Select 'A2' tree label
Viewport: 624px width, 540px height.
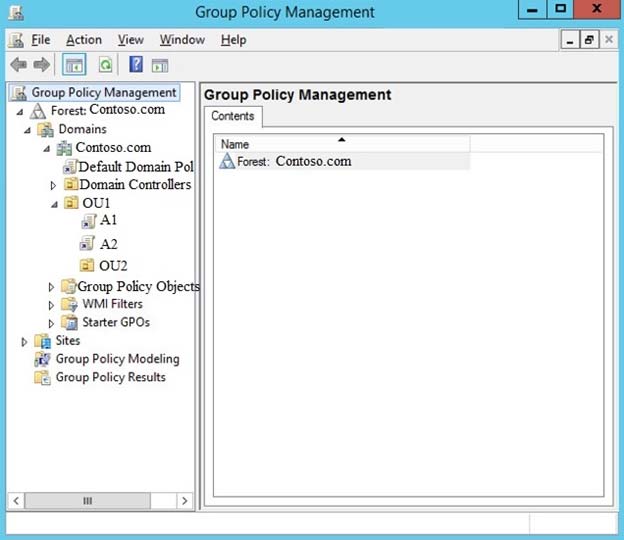click(x=109, y=244)
